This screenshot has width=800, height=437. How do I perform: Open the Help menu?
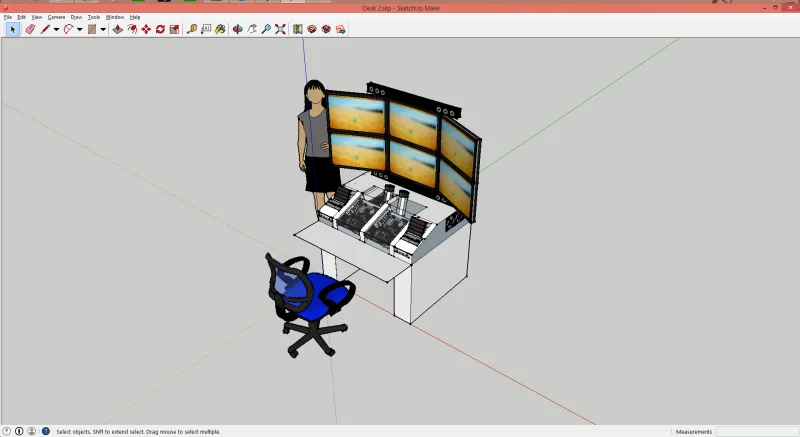point(135,17)
